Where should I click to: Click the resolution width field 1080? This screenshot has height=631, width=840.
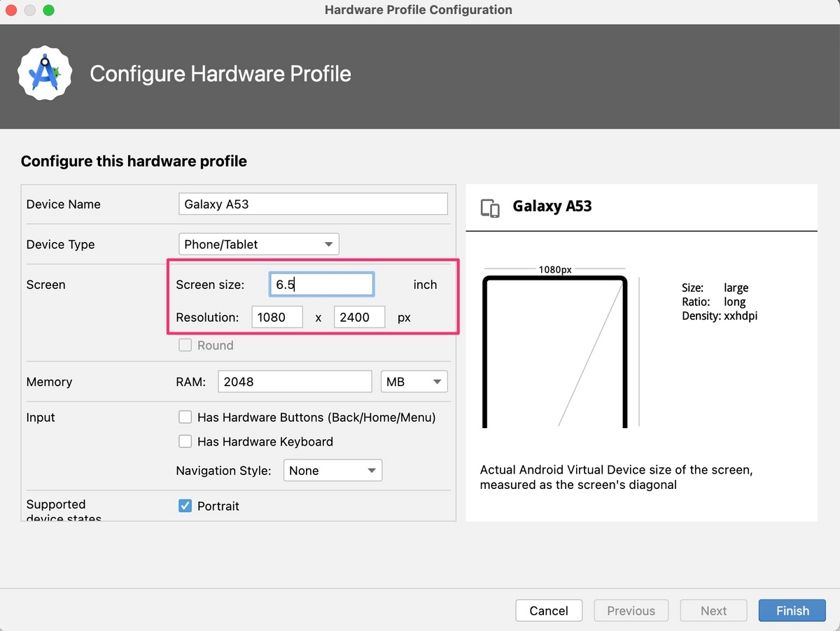(277, 317)
